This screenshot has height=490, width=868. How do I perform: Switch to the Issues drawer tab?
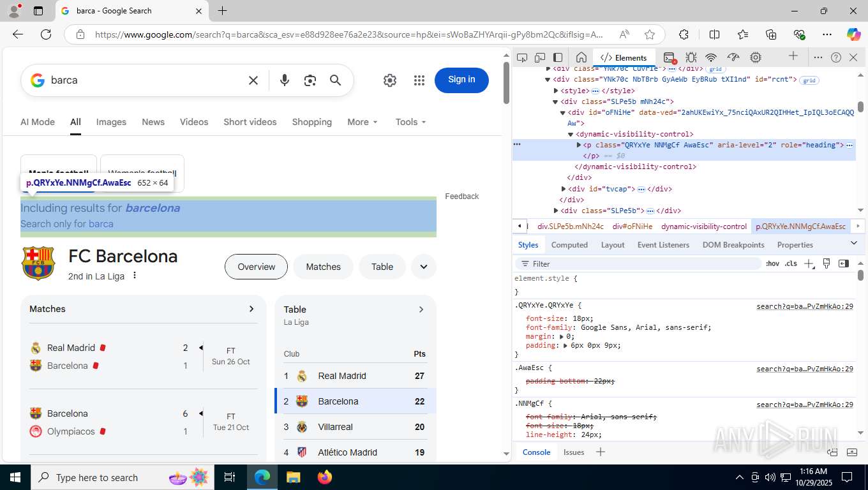pyautogui.click(x=574, y=452)
